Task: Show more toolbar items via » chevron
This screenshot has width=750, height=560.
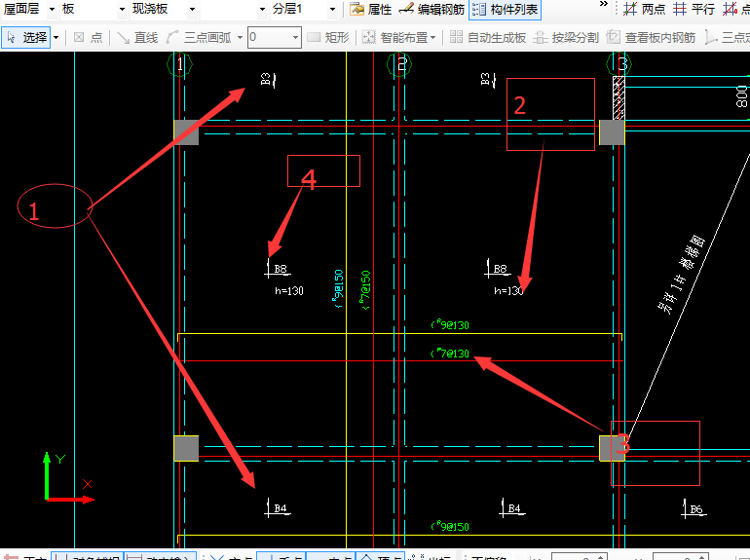Action: point(604,5)
